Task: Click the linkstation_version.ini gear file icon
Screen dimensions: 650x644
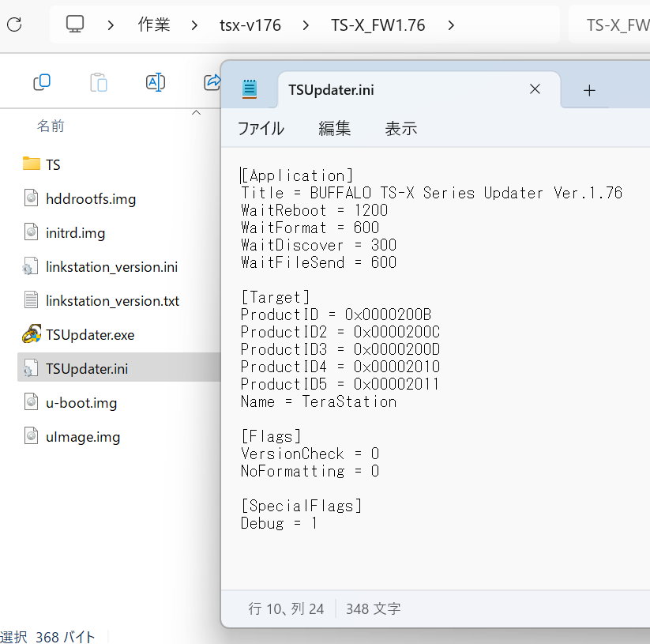Action: coord(30,266)
